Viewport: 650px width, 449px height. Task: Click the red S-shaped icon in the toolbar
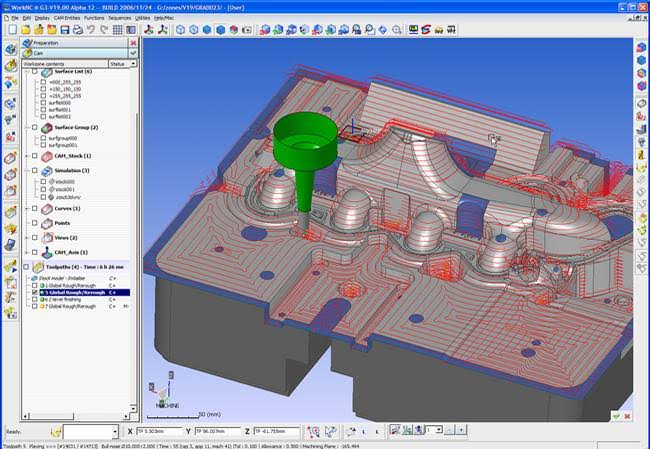coord(426,30)
